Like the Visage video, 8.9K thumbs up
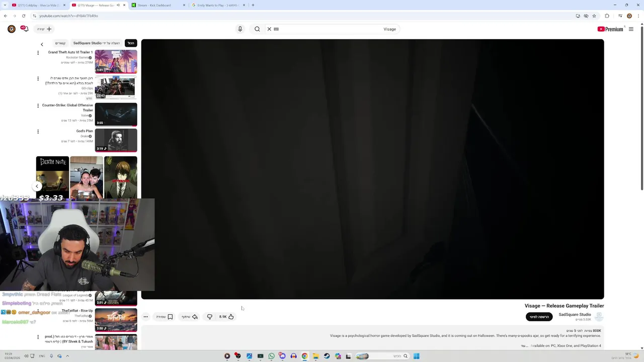Image resolution: width=644 pixels, height=362 pixels. [x=227, y=317]
